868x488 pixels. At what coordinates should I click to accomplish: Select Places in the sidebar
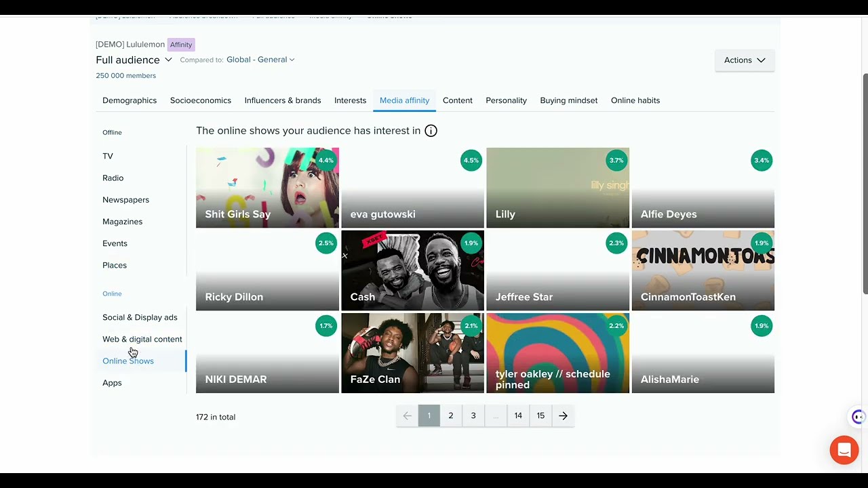click(x=115, y=265)
